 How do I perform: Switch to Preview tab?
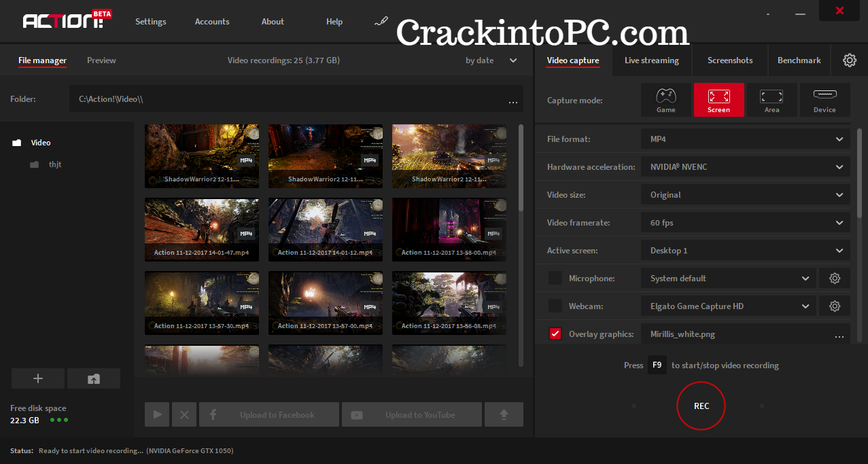coord(101,60)
